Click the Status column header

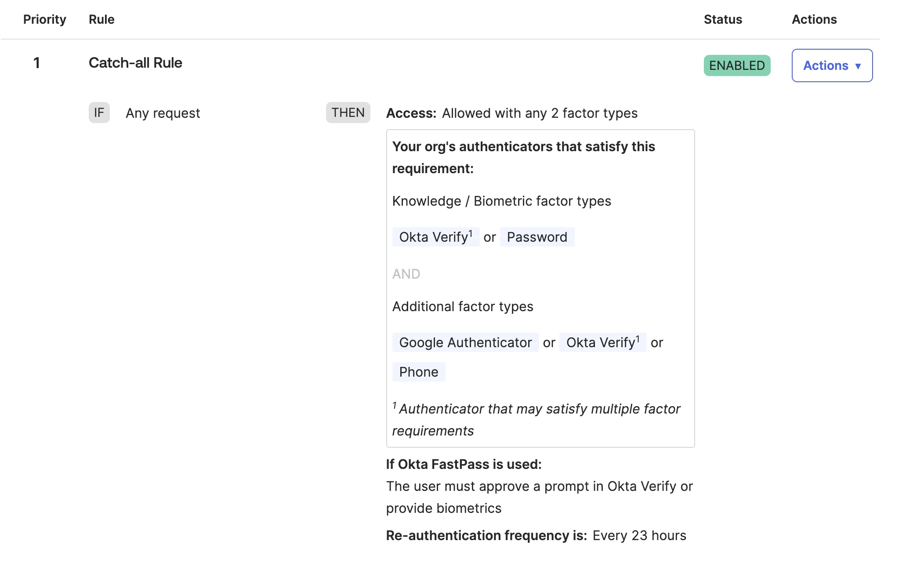pyautogui.click(x=723, y=19)
